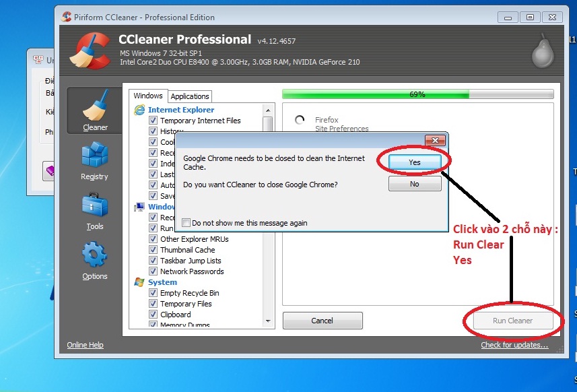Click 'Do you want CCleaner to close Google Chrome?' text

pyautogui.click(x=260, y=185)
